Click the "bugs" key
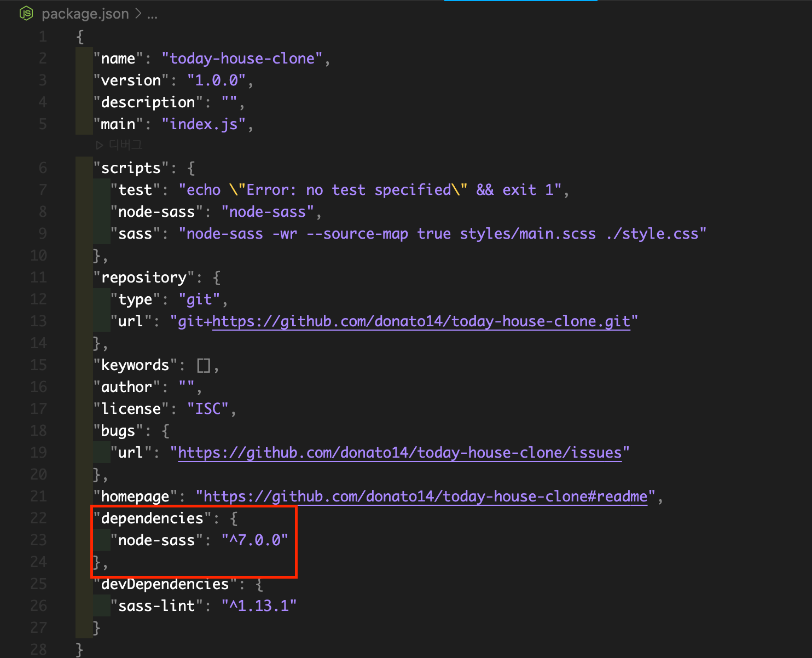 point(118,431)
